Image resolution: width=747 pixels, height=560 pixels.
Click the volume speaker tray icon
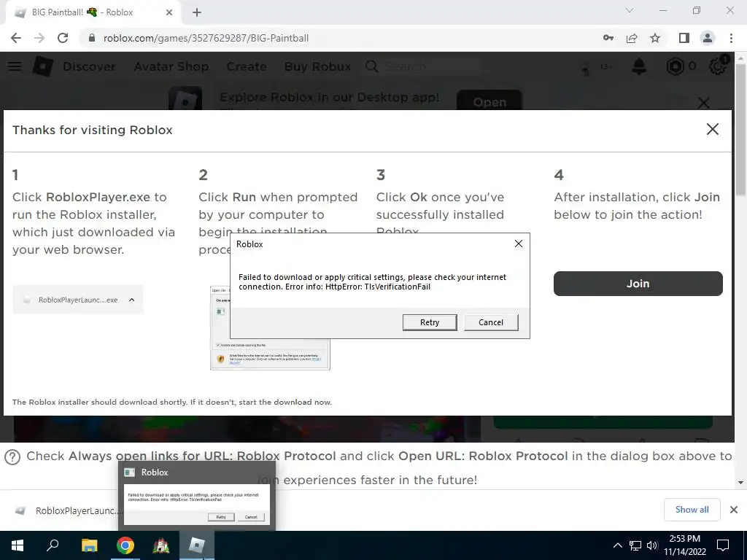[652, 545]
